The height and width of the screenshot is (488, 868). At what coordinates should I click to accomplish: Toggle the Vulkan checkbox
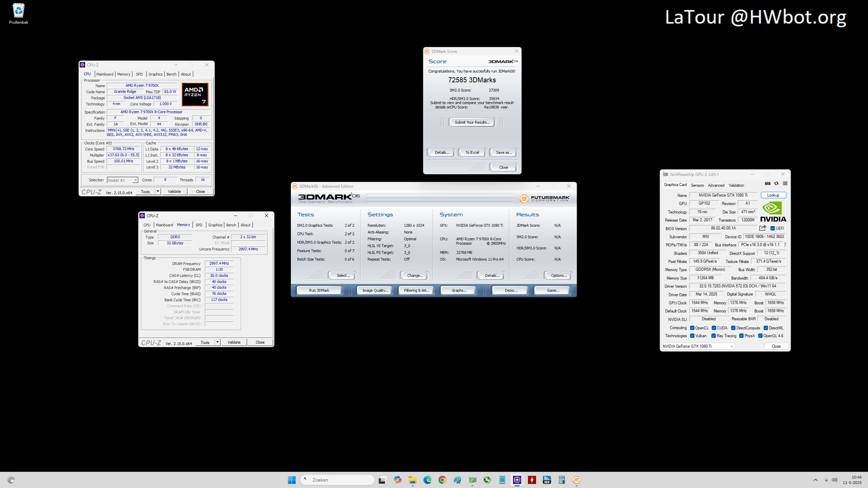click(x=692, y=336)
